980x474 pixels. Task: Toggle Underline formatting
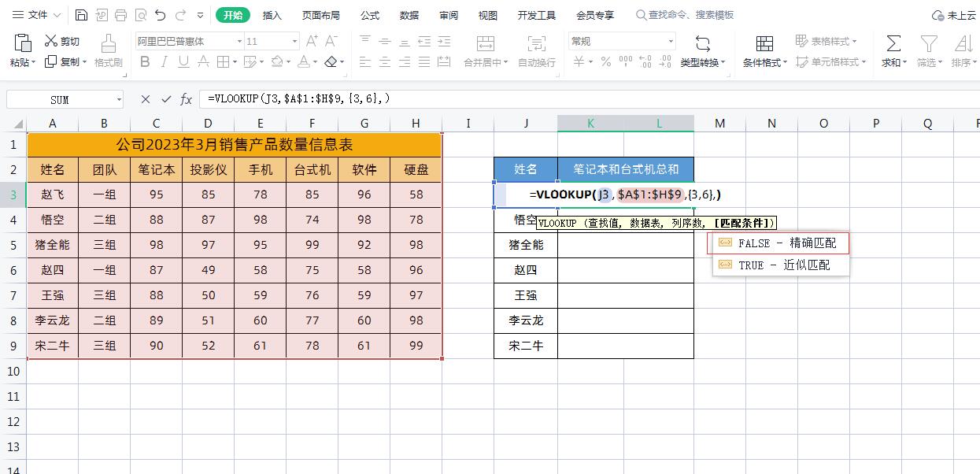(x=184, y=61)
